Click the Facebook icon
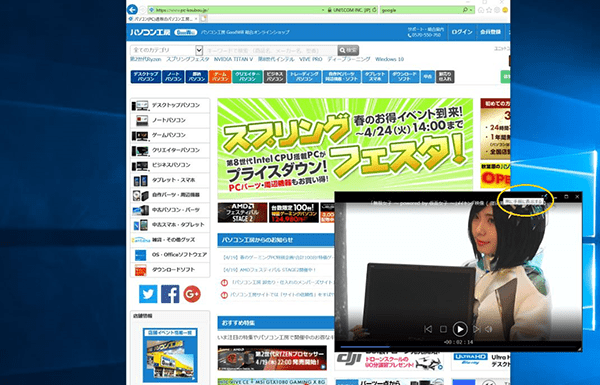The image size is (600, 385). click(x=170, y=294)
